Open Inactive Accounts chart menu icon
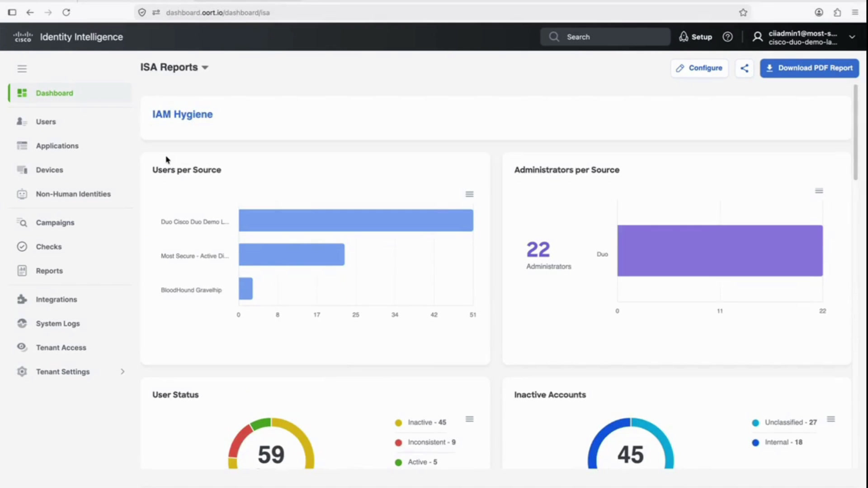The width and height of the screenshot is (868, 488). 831,419
